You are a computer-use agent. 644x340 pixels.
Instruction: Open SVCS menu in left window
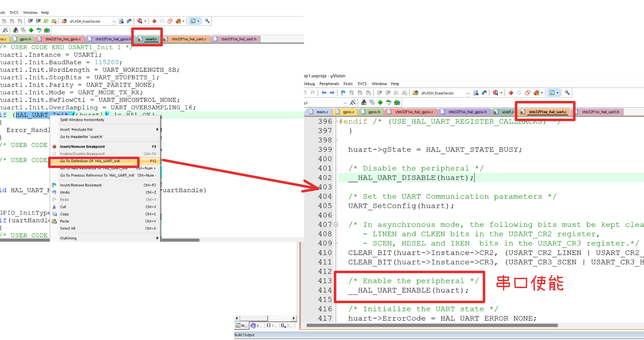[14, 13]
